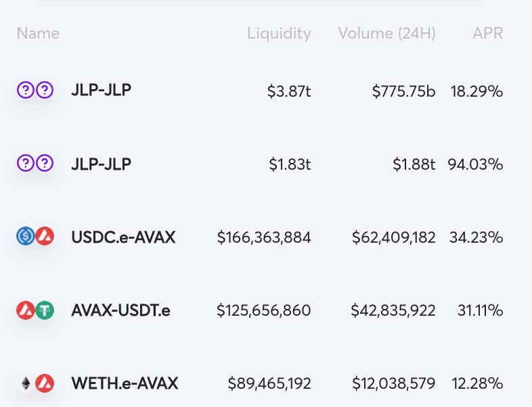
Task: Sort by Volume (24H) column header
Action: [386, 33]
